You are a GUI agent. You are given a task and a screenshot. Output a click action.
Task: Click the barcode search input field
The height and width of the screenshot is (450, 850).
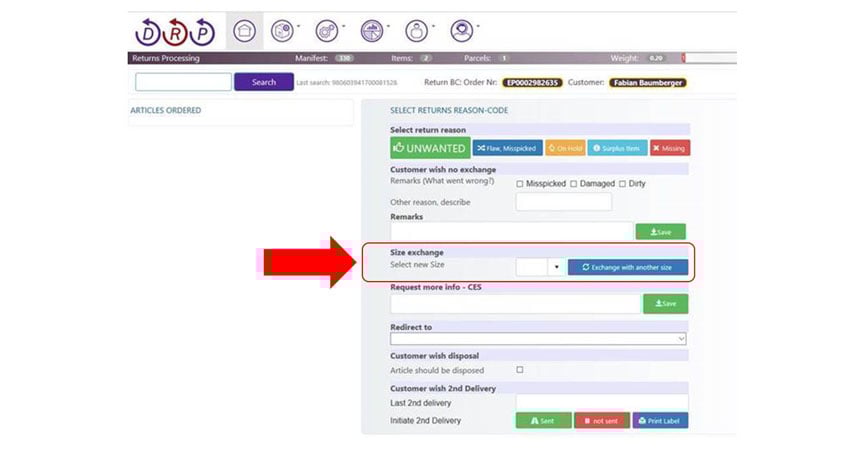pos(183,82)
